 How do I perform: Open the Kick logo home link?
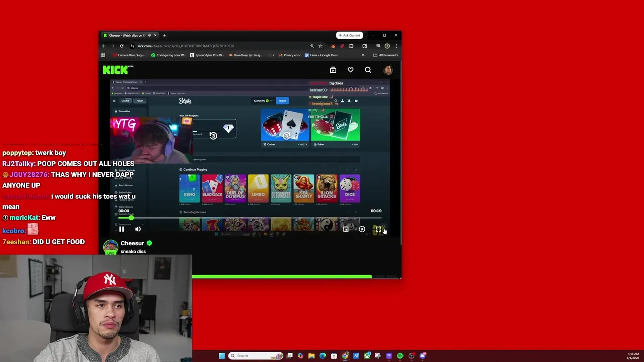click(118, 70)
